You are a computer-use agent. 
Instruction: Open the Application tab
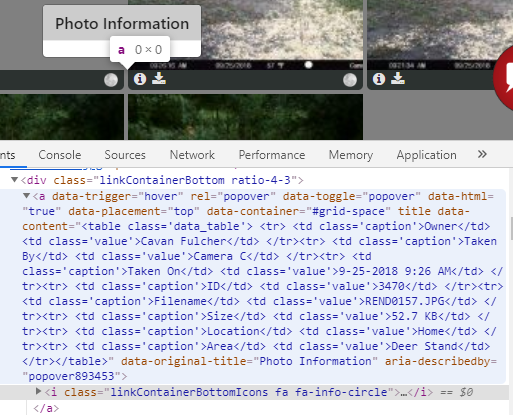point(427,155)
